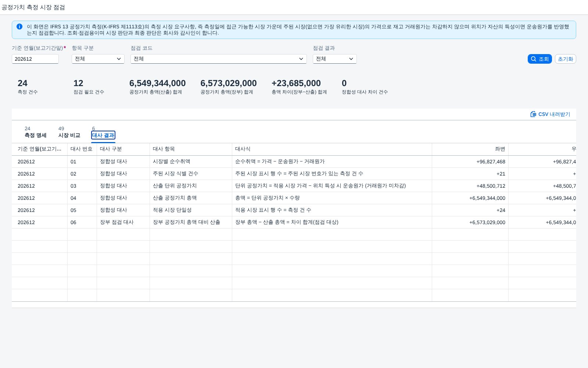This screenshot has height=368, width=588.
Task: Open the 점검 코드 dropdown
Action: click(219, 59)
